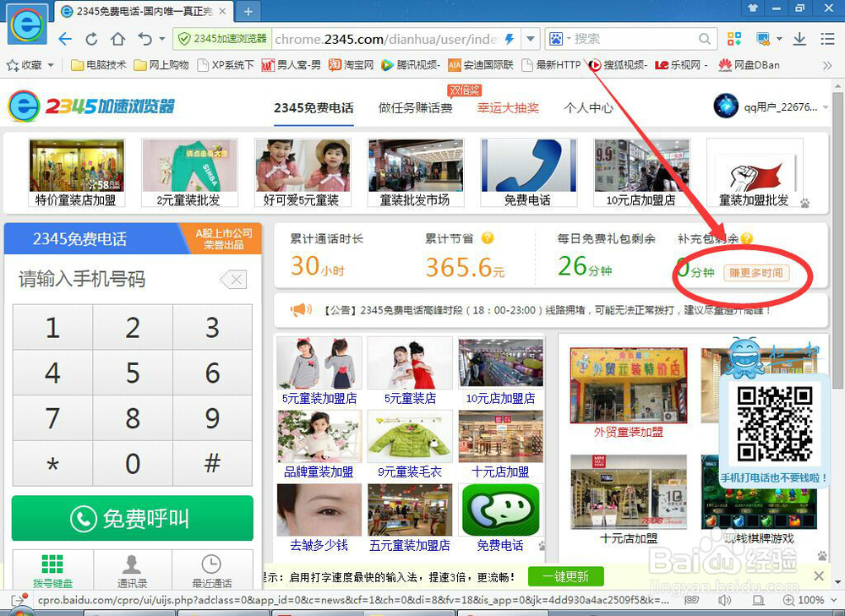Open a new tab with the plus button
Viewport: 845px width, 616px height.
pyautogui.click(x=248, y=11)
